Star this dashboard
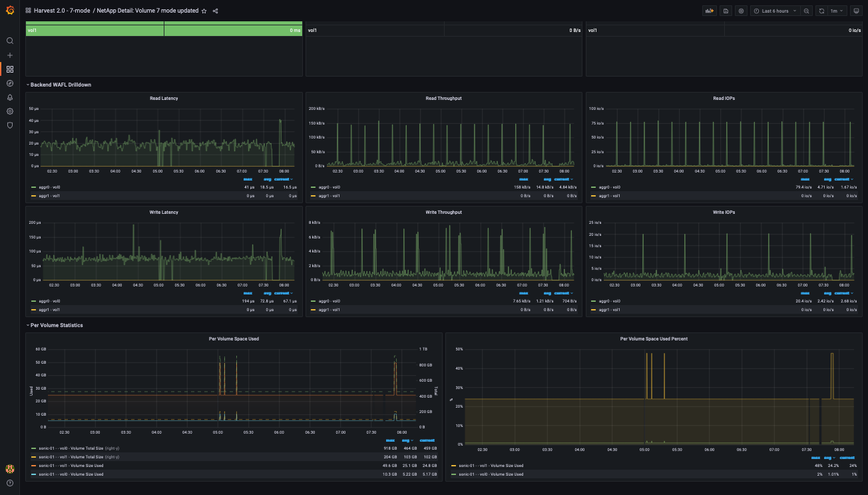 204,11
